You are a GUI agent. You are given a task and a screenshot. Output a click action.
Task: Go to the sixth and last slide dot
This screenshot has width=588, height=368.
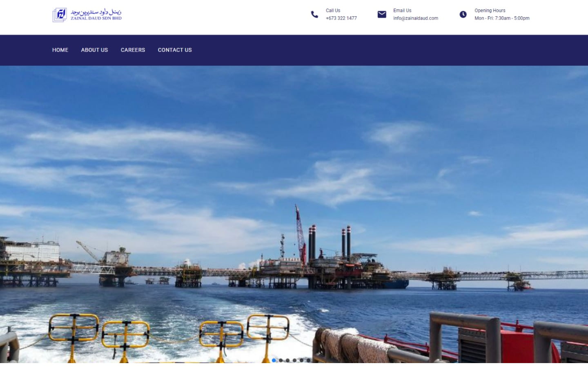[x=309, y=360]
